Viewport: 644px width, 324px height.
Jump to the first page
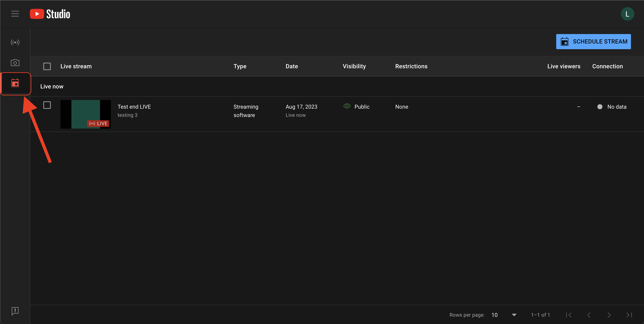[569, 315]
